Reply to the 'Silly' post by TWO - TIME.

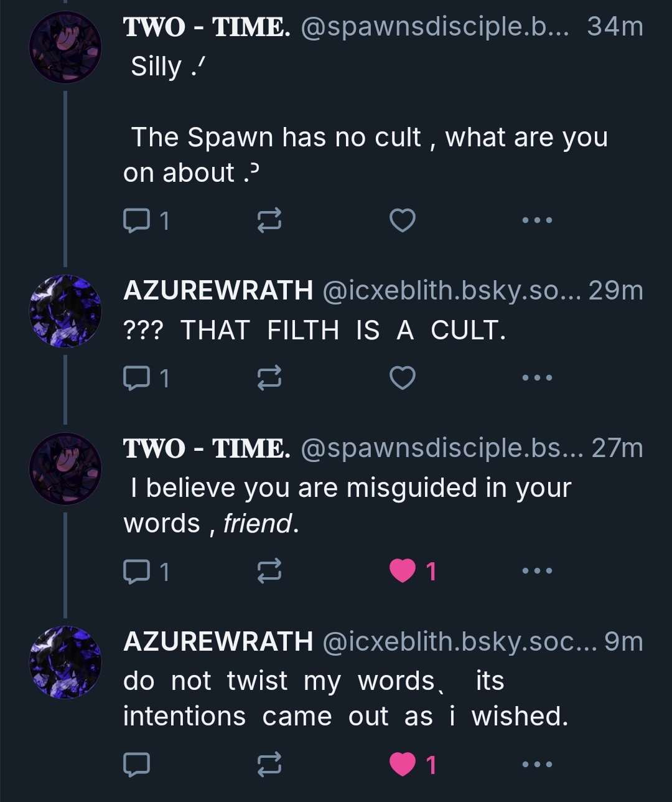(137, 220)
